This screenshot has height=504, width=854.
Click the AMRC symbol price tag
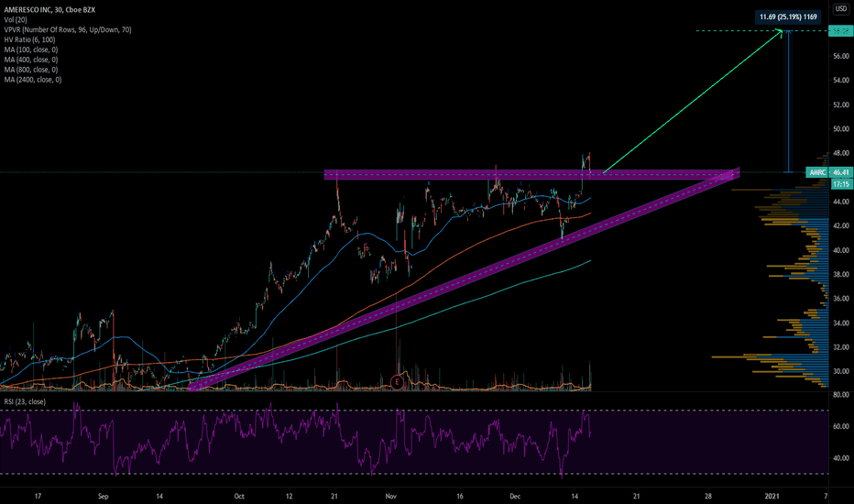point(817,172)
